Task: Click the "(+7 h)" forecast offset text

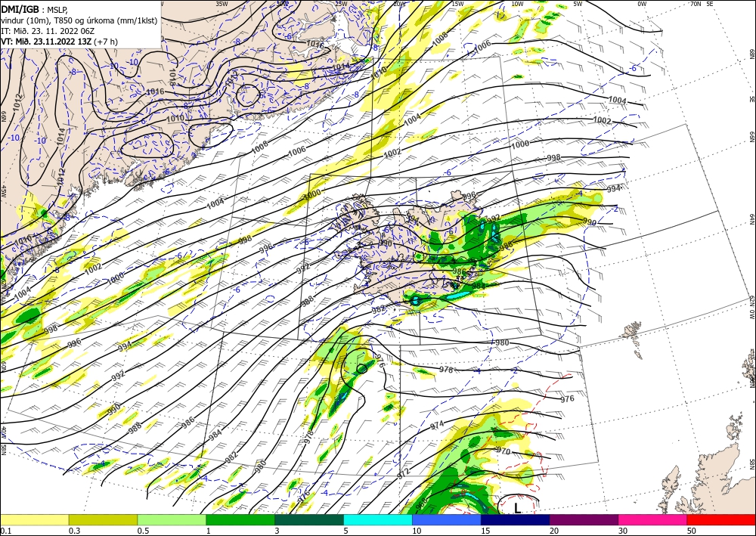Action: pos(106,42)
